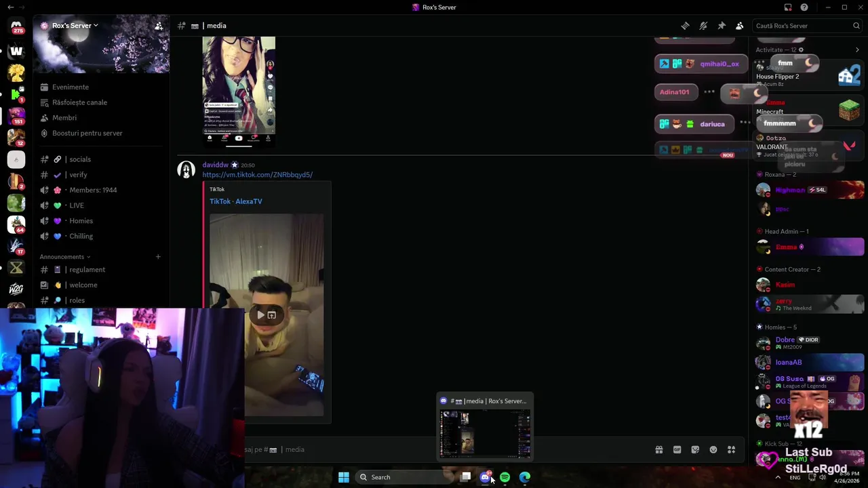
Task: Open the welcome channel
Action: [x=102, y=285]
